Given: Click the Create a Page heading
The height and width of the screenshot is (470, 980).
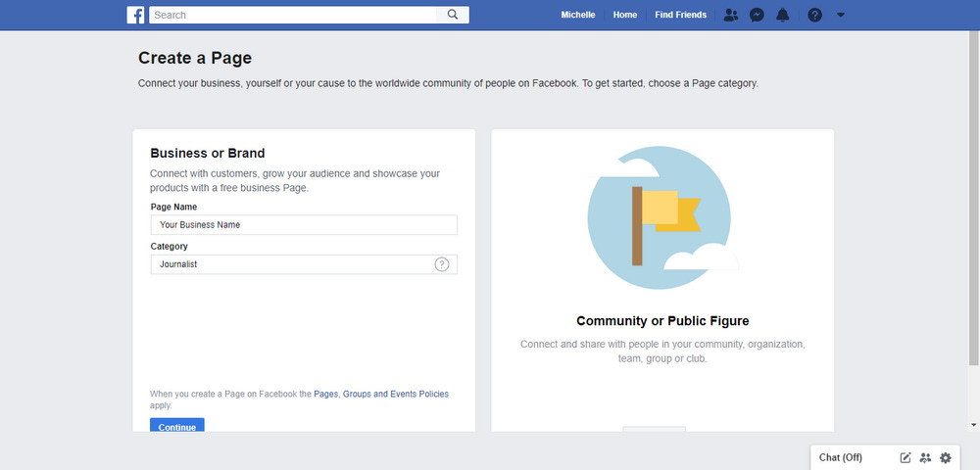Looking at the screenshot, I should (x=195, y=58).
